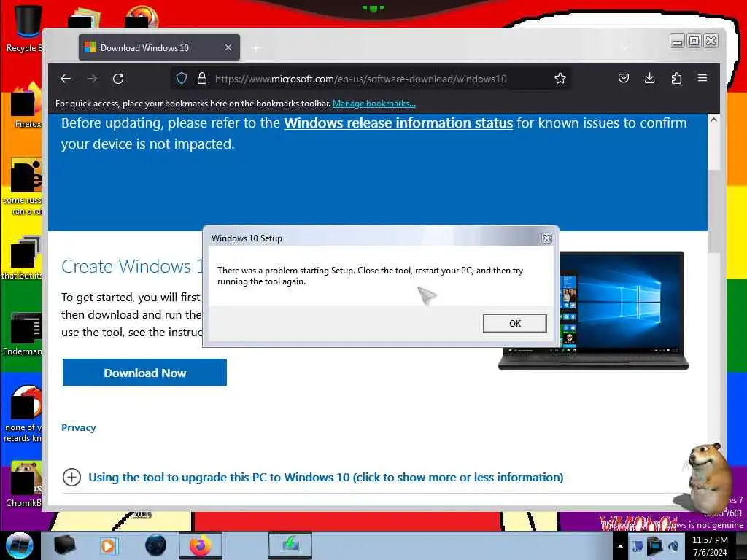Image resolution: width=747 pixels, height=560 pixels.
Task: Maximize the Firefox window
Action: coord(694,42)
